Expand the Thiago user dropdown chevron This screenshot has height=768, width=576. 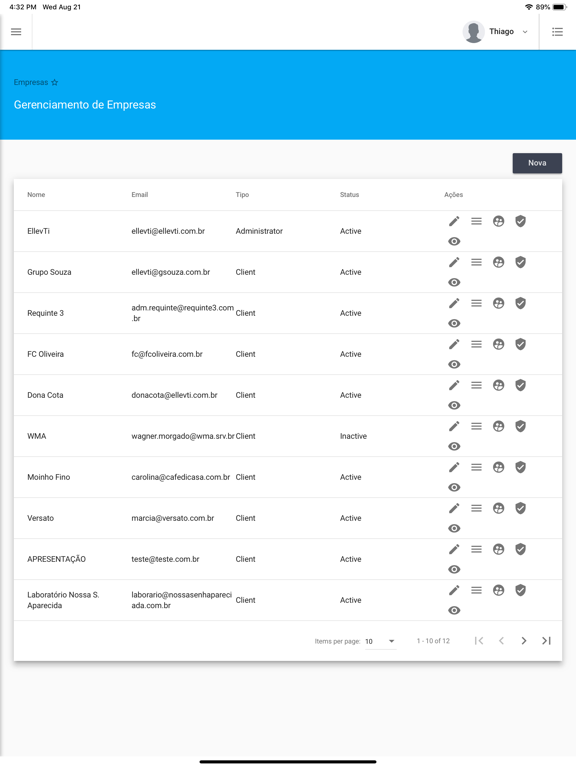point(525,32)
